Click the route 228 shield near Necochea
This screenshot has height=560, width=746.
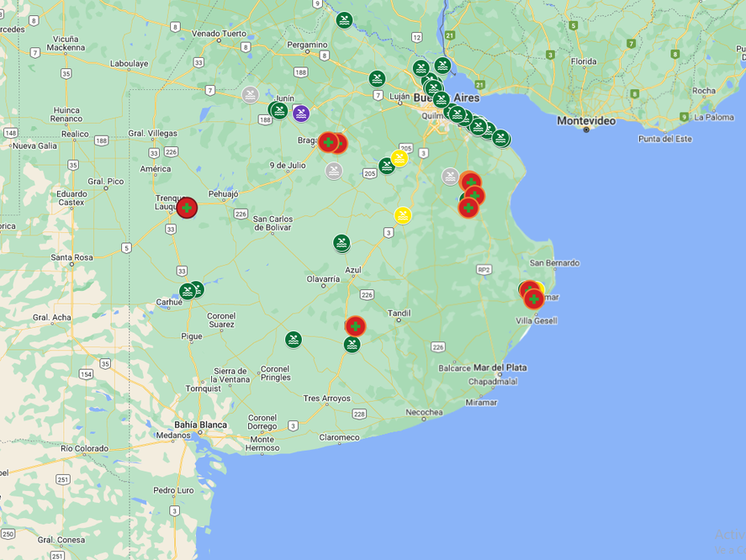click(359, 414)
